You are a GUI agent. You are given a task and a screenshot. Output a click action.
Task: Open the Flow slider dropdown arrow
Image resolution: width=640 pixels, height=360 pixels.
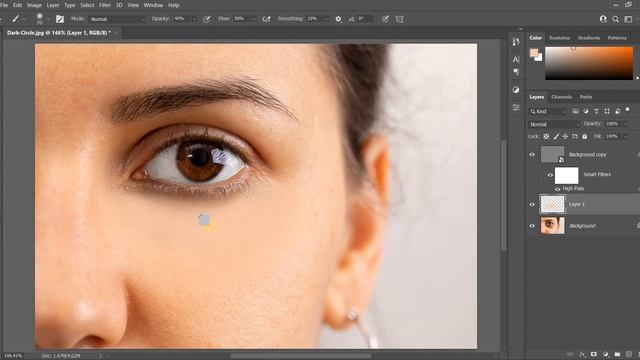(253, 19)
